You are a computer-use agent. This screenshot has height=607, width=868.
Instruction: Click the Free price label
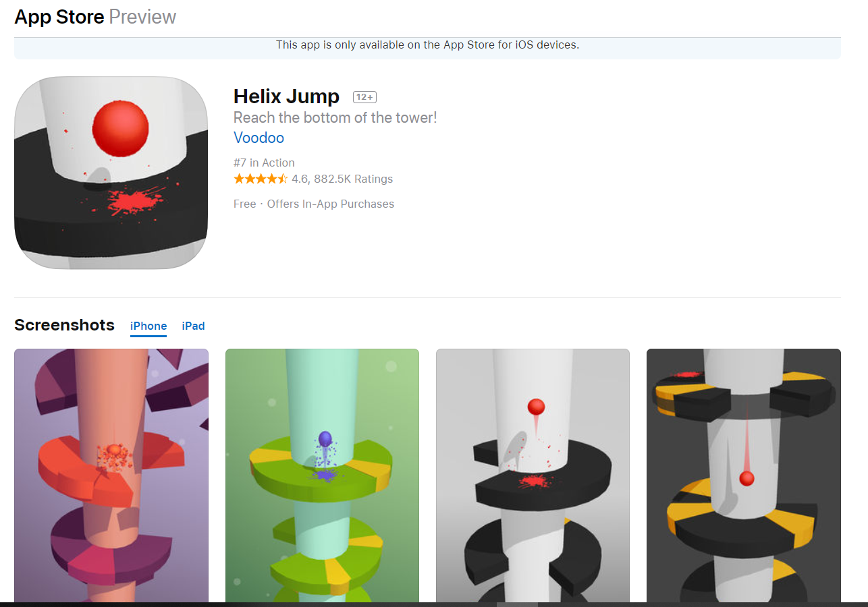click(244, 204)
